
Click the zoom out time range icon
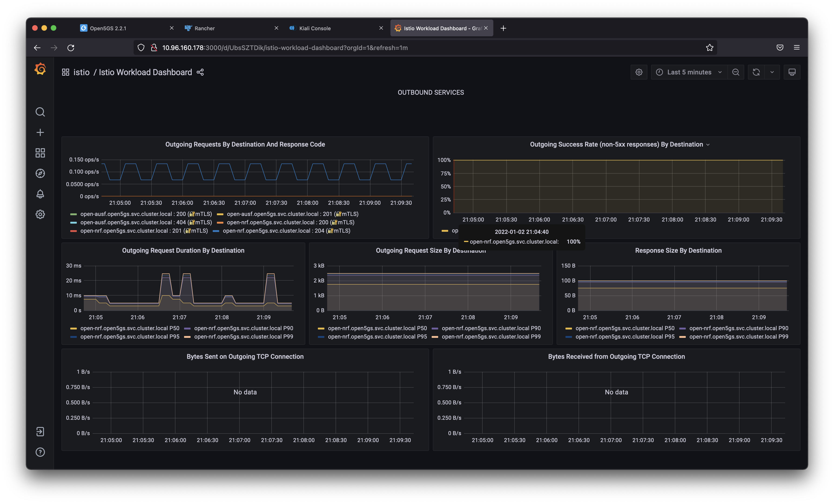(736, 72)
